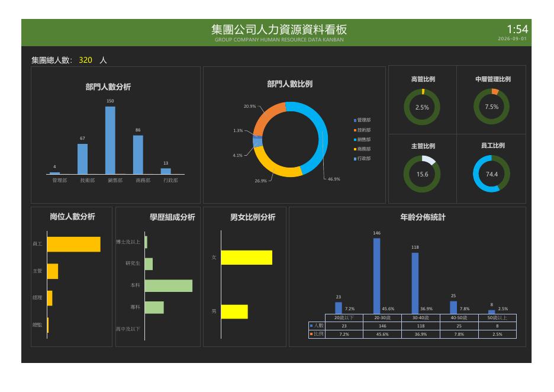Click the "26.9%" donut data label
Screen dimensions: 554x392
(x=261, y=181)
